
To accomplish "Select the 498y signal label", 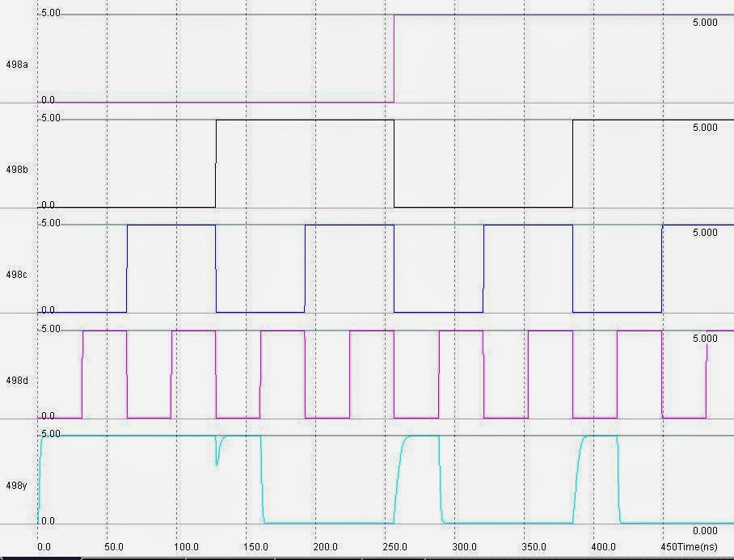I will [16, 483].
